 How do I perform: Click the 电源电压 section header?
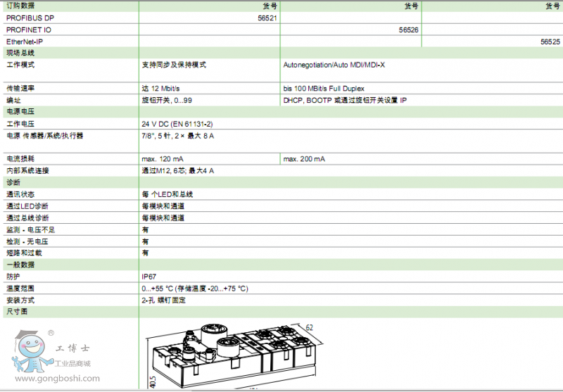coord(20,111)
